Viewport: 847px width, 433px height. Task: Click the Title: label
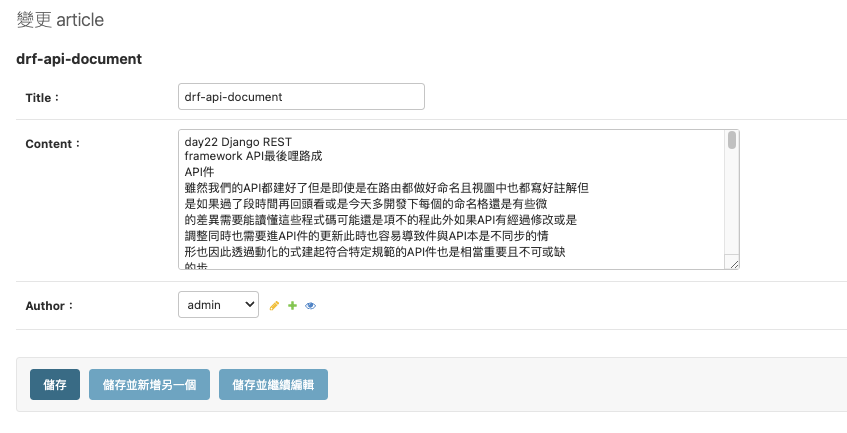(42, 98)
